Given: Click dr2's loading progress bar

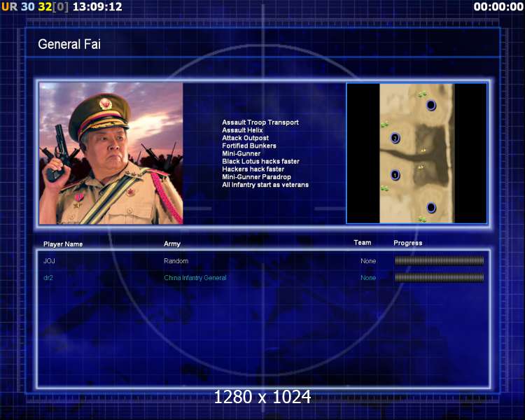Looking at the screenshot, I should 440,277.
